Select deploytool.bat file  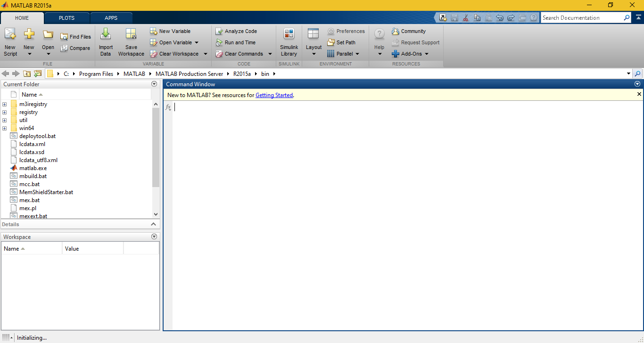(37, 136)
